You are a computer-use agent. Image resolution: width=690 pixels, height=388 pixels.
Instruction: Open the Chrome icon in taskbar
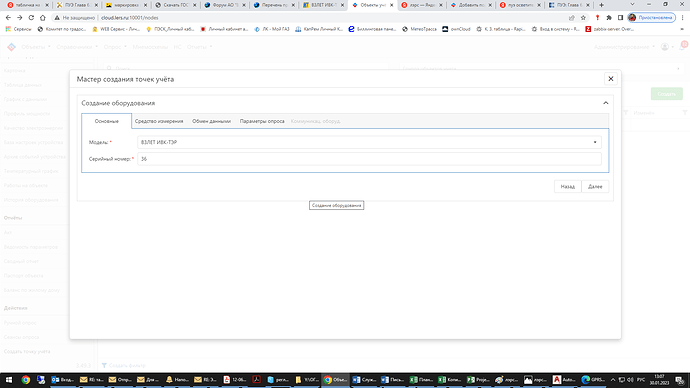[26, 380]
